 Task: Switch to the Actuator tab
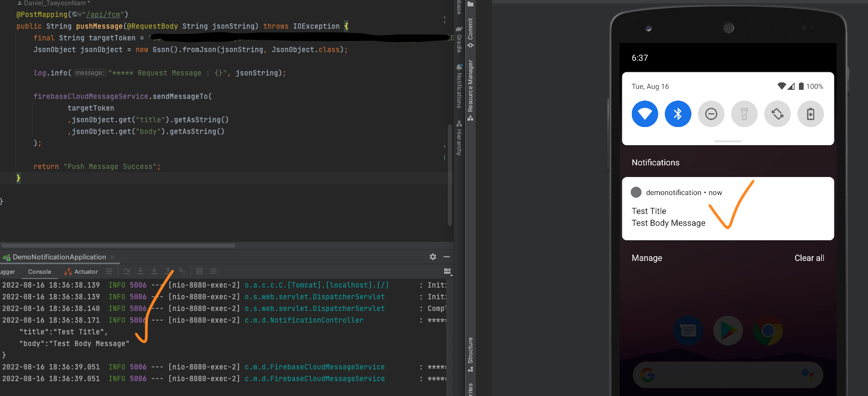tap(81, 272)
